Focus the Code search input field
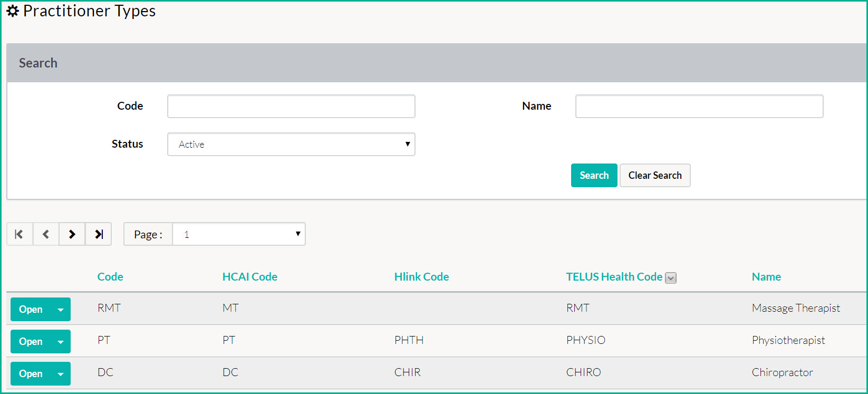The height and width of the screenshot is (394, 868). [291, 106]
